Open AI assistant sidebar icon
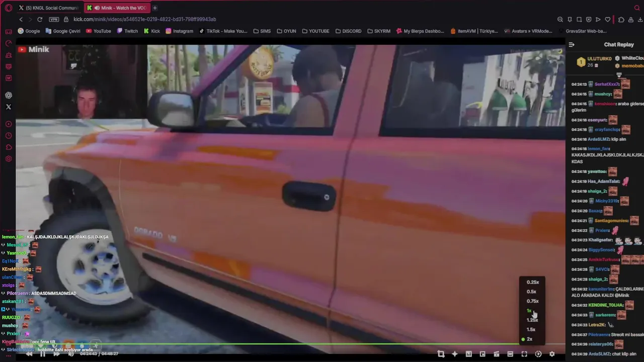644x362 pixels. pyautogui.click(x=9, y=95)
